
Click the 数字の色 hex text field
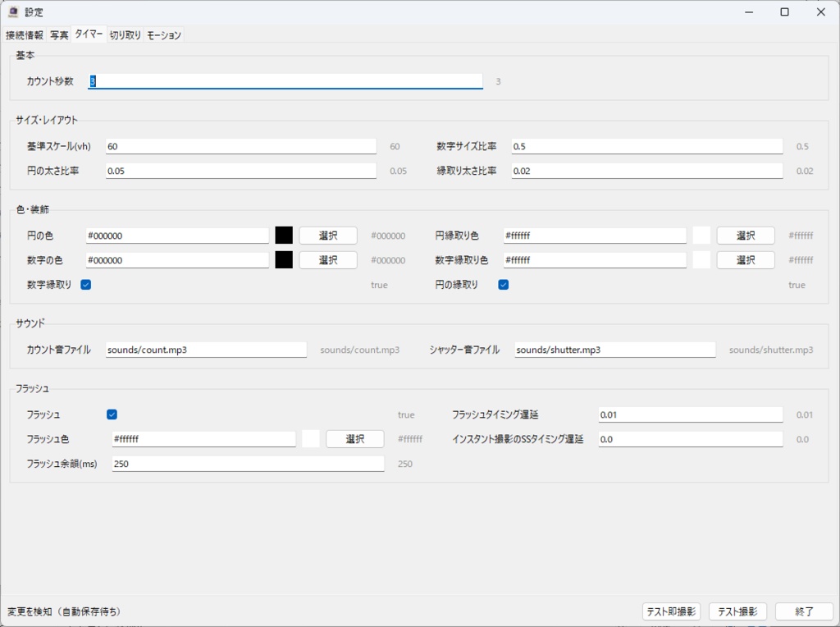coord(177,260)
